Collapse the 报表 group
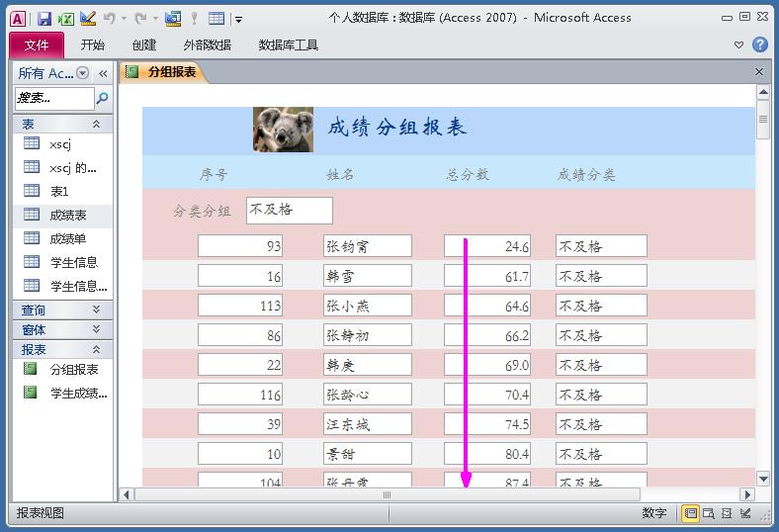The width and height of the screenshot is (779, 532). (96, 349)
